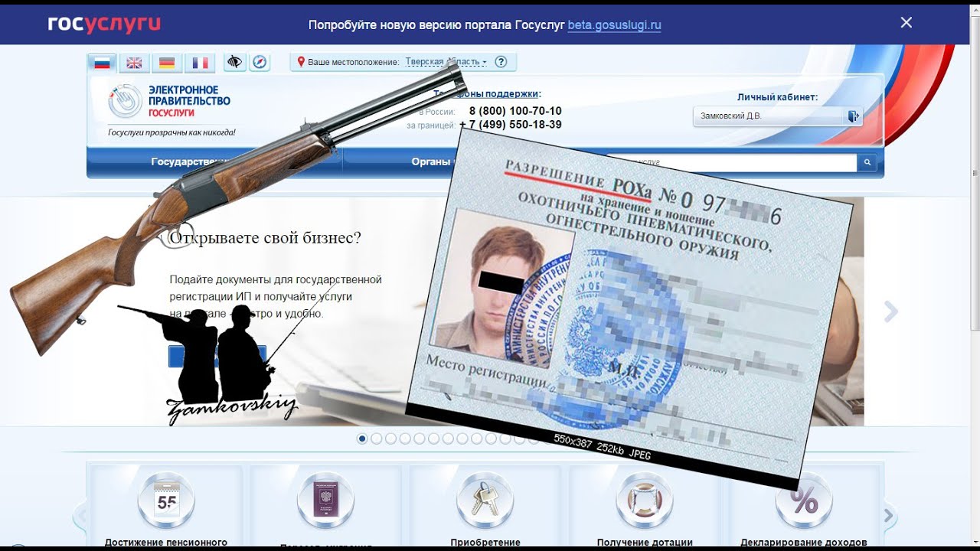The height and width of the screenshot is (551, 980).
Task: Click the Открываете свой бизнес? banner heading
Action: (265, 238)
